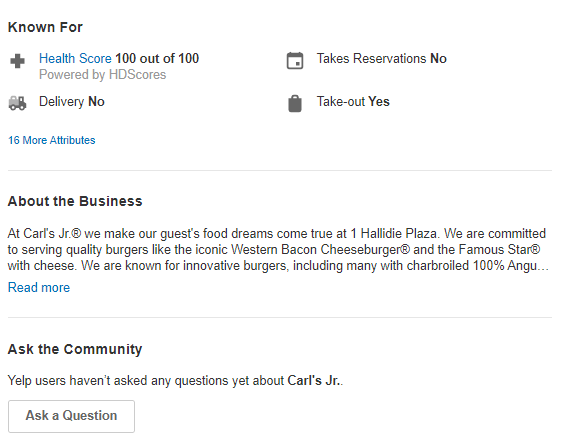
Task: Click the Delivery No attribute
Action: (x=72, y=101)
